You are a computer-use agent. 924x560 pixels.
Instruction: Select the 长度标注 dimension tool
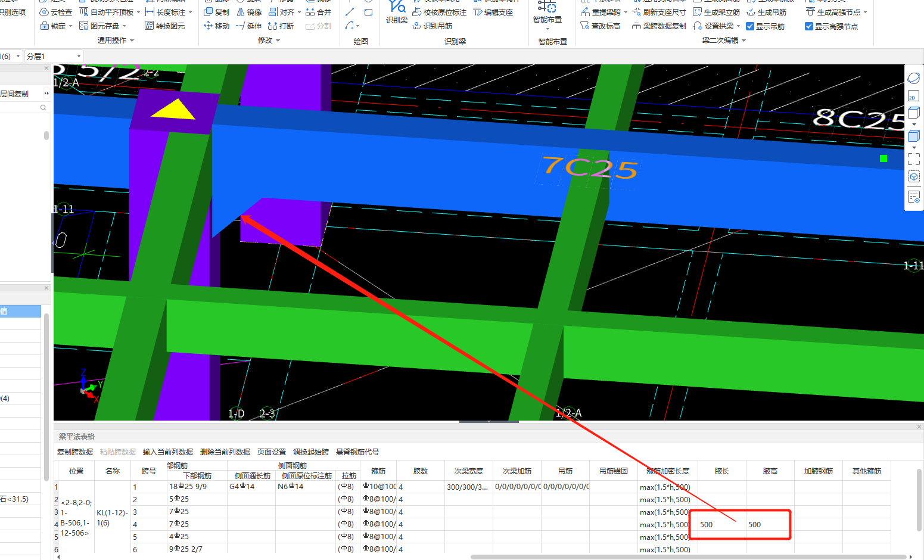click(x=165, y=12)
